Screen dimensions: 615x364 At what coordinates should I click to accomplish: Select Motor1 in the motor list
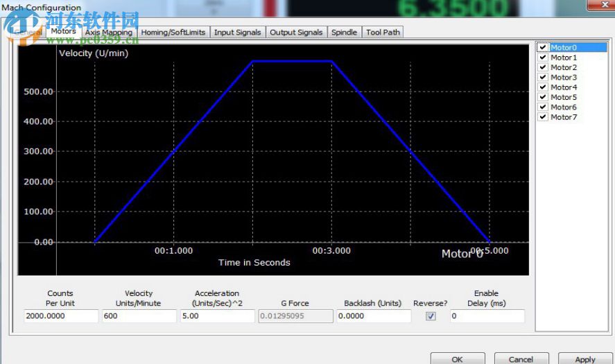[564, 58]
